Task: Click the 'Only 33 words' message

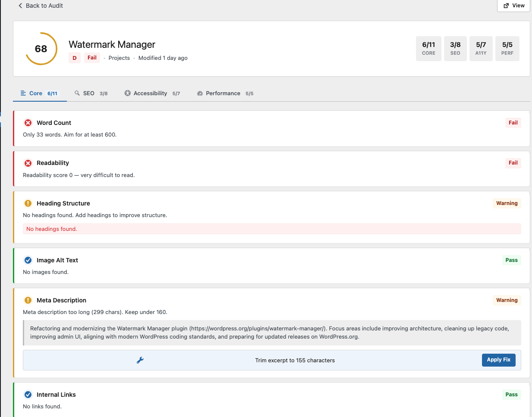Action: tap(70, 135)
